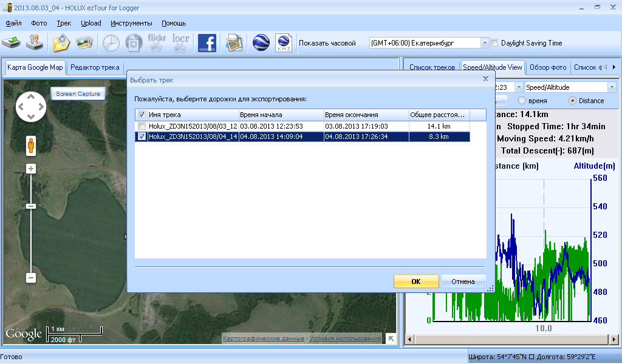This screenshot has width=622, height=364.
Task: Click the export report toolbar icon
Action: tap(234, 43)
